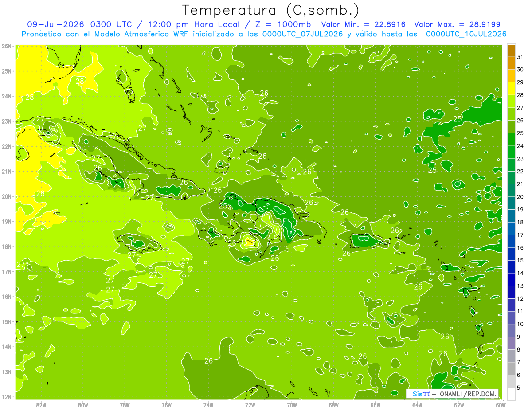Click the '60W' longitude axis label

coord(501,405)
